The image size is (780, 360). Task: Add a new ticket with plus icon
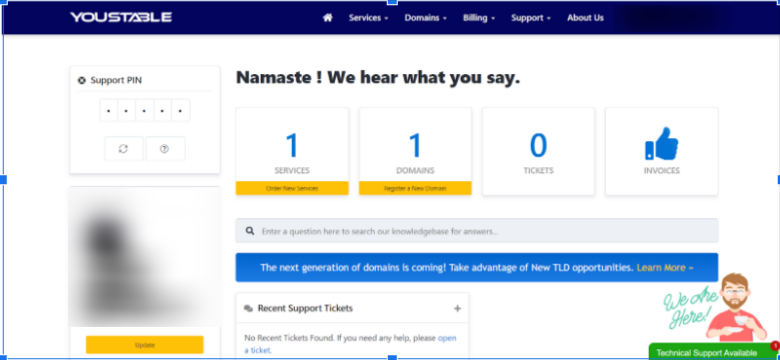coord(457,308)
